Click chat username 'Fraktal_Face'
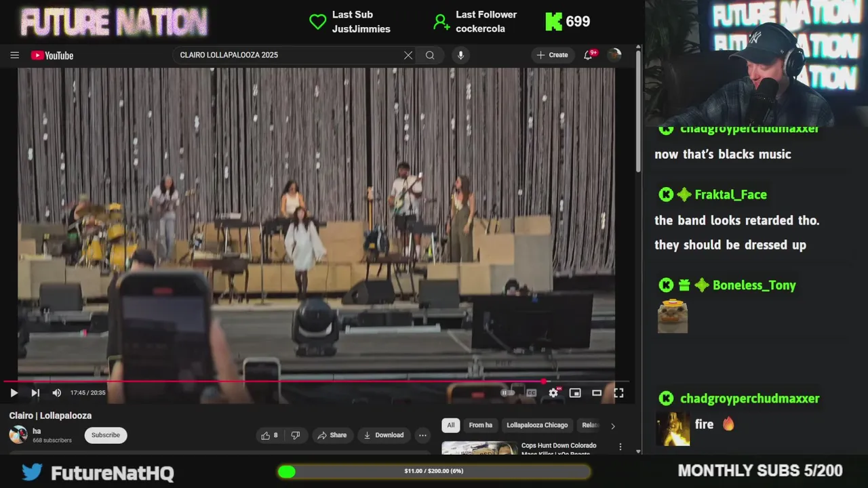The width and height of the screenshot is (868, 488). coord(731,195)
